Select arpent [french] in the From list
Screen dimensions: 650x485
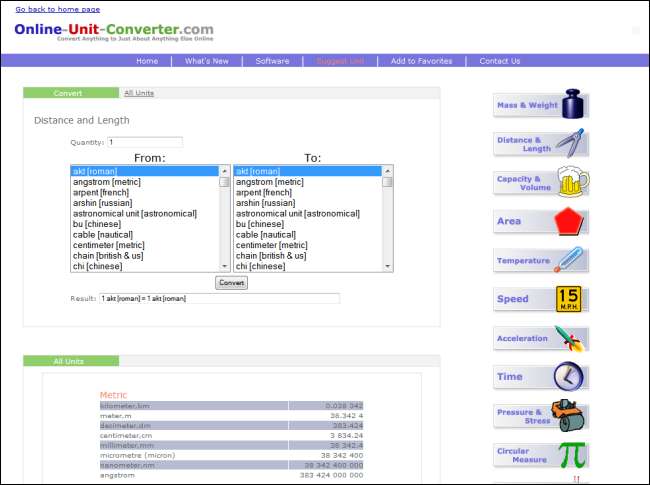click(x=145, y=193)
